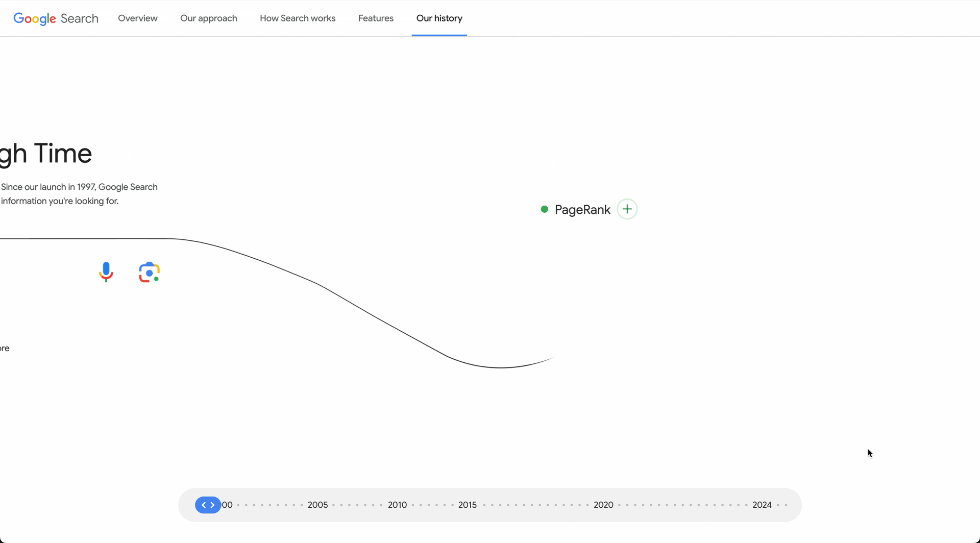Open the Overview tab
The height and width of the screenshot is (543, 980).
point(138,18)
